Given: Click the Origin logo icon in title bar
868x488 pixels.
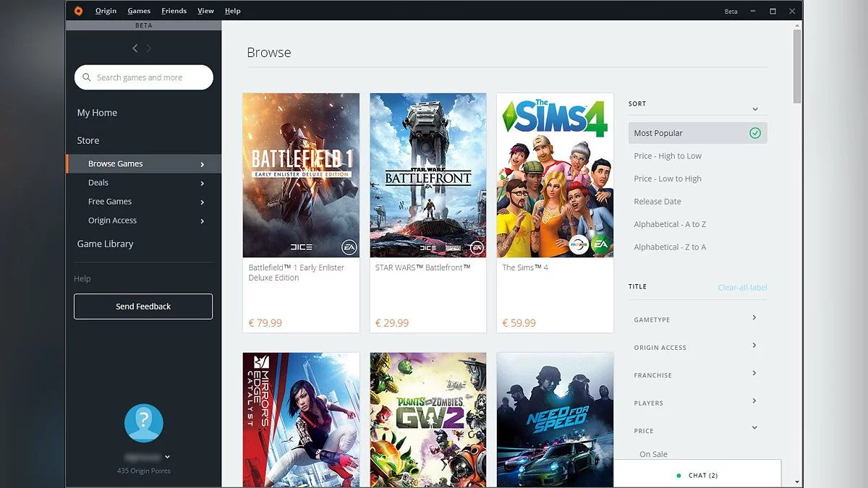Looking at the screenshot, I should pos(78,11).
